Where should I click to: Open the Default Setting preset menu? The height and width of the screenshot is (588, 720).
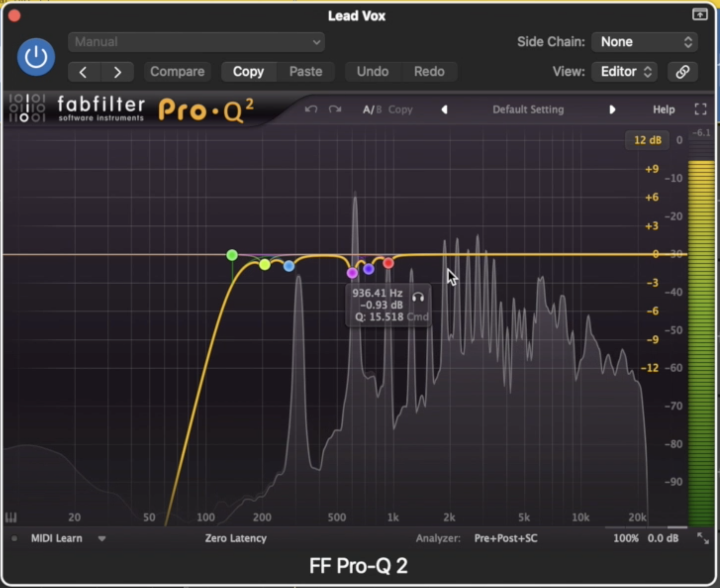[528, 110]
